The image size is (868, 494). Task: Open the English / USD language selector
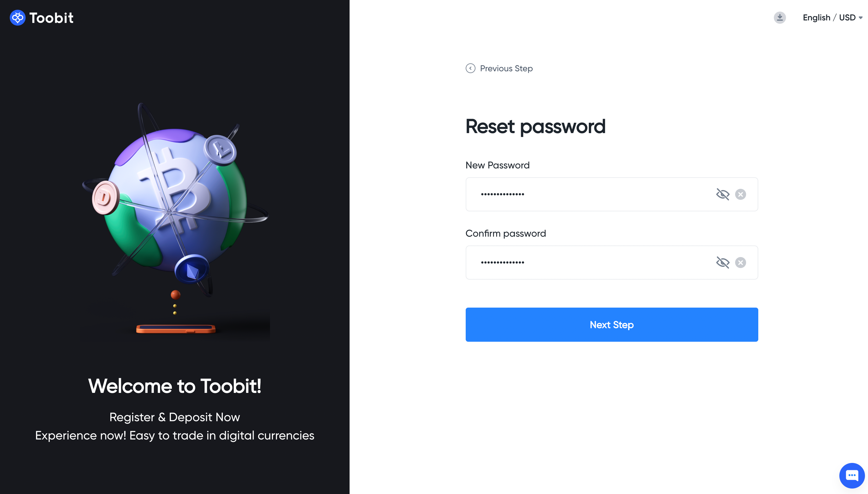tap(832, 18)
